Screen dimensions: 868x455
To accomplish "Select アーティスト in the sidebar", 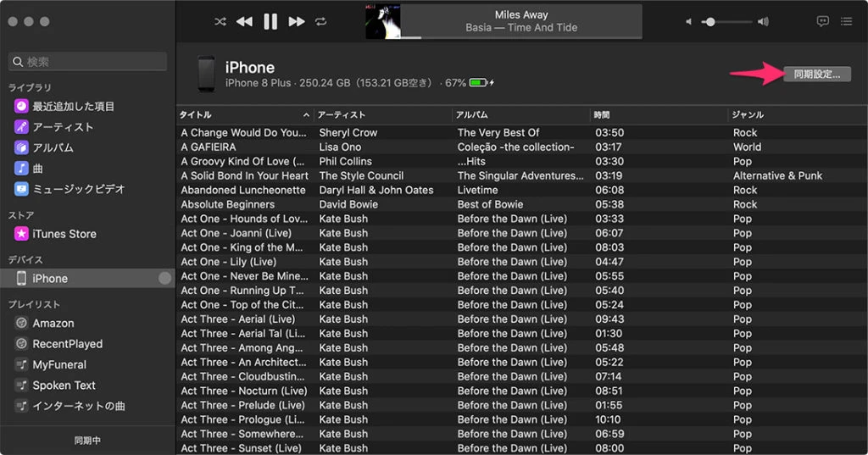I will click(x=63, y=127).
